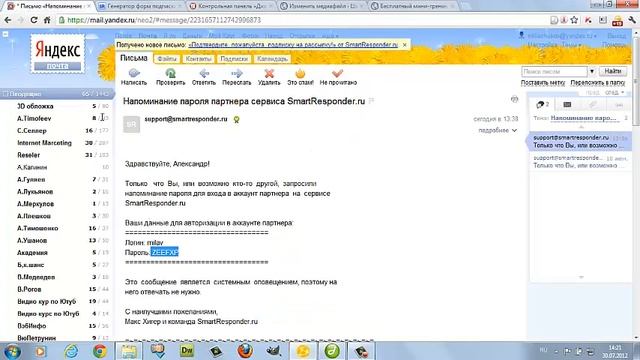Close the new mail notification banner

[x=404, y=45]
